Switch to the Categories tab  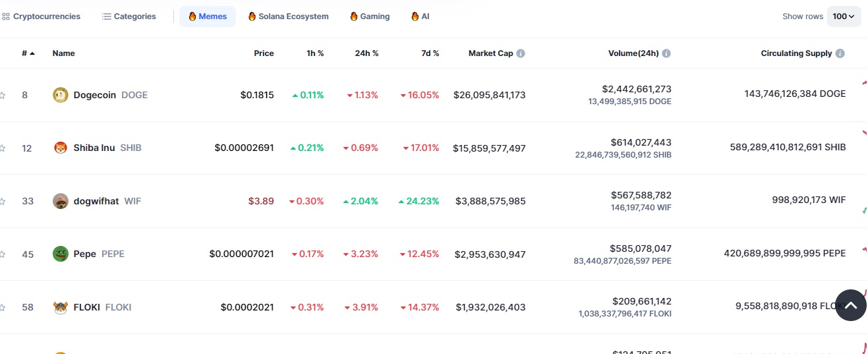129,16
